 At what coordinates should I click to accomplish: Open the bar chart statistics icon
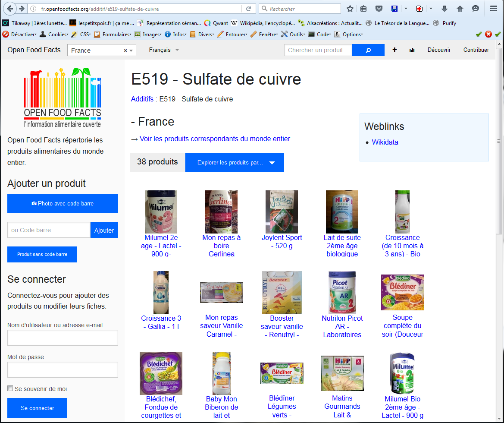412,50
